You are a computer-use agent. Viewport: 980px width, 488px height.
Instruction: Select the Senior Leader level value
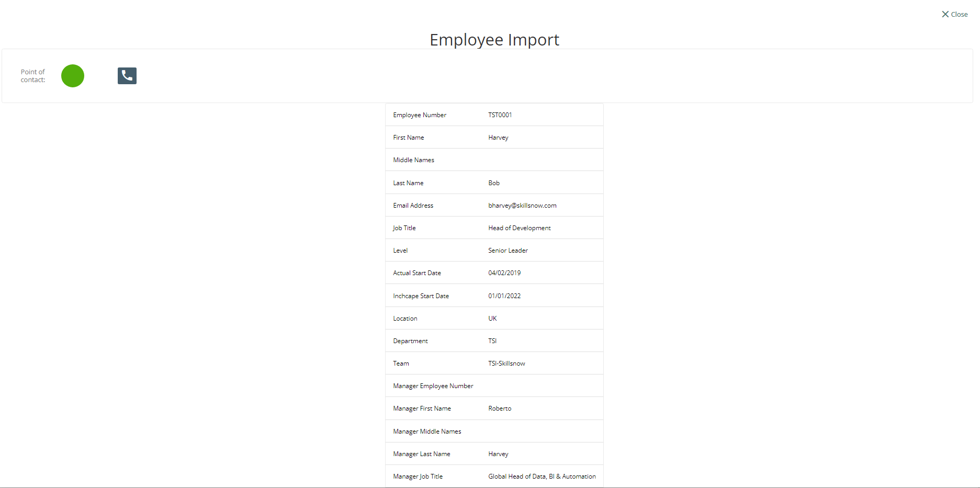(x=508, y=251)
